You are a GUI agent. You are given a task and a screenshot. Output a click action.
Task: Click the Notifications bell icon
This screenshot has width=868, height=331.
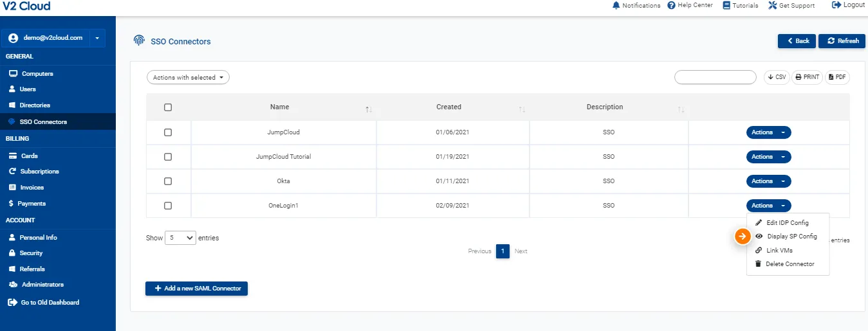(616, 5)
